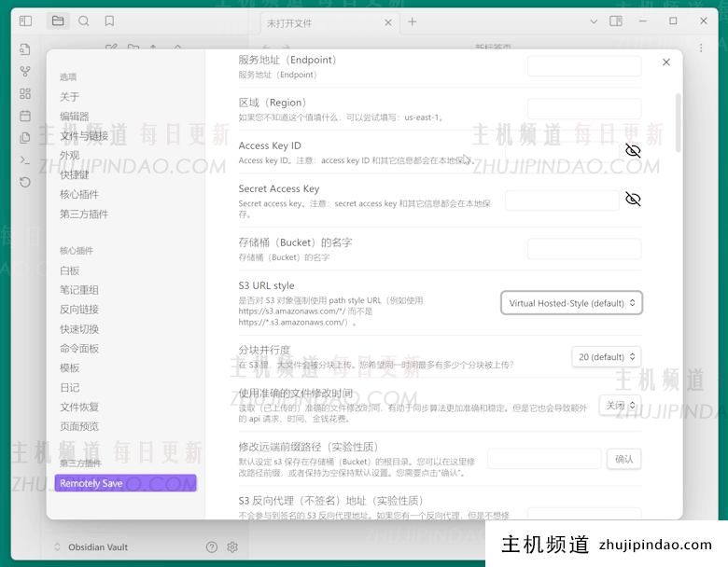Close the settings dialog
The width and height of the screenshot is (728, 567).
pos(666,62)
